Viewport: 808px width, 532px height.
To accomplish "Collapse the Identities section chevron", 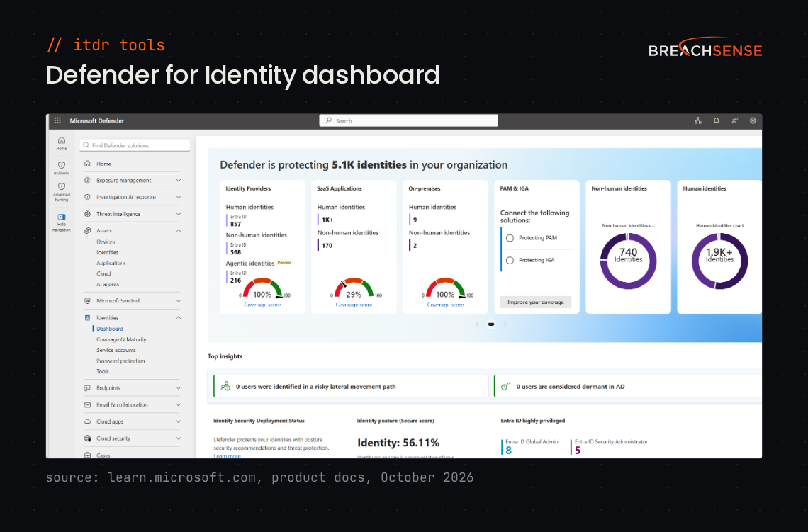I will [179, 318].
